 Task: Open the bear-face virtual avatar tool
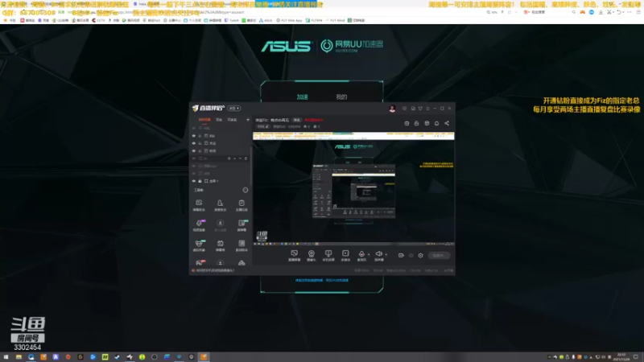coord(199,245)
